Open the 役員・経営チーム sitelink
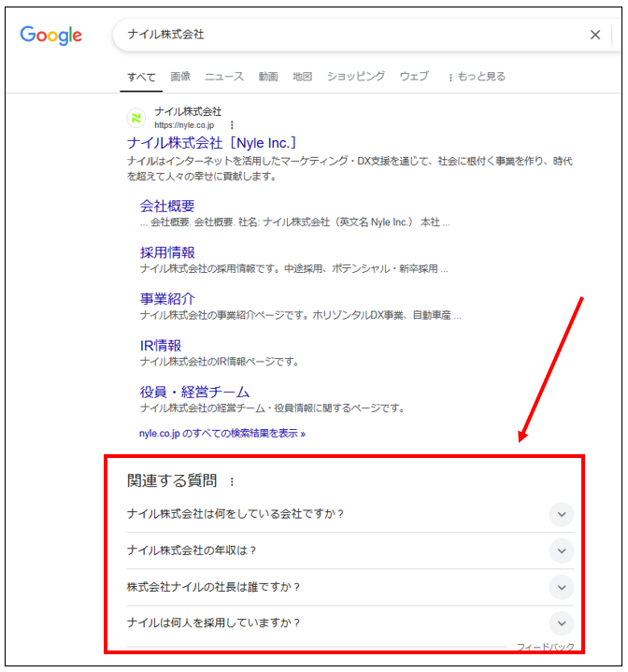 pyautogui.click(x=194, y=392)
